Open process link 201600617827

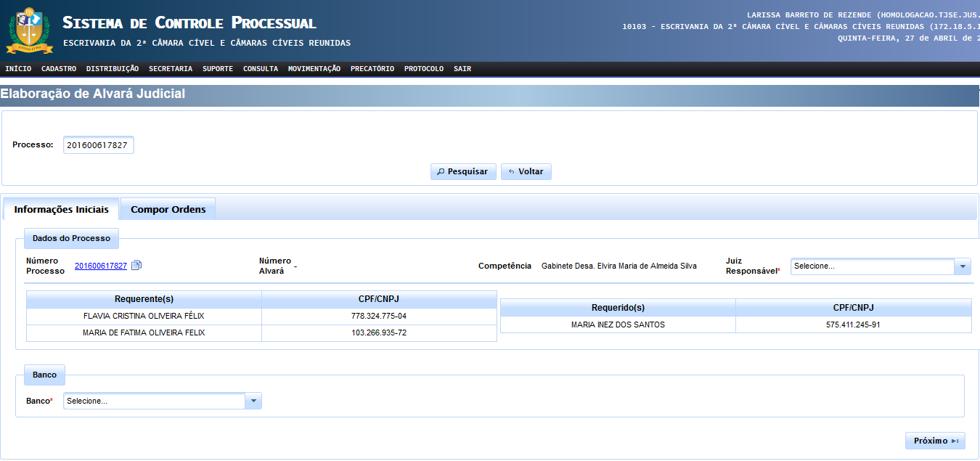click(x=101, y=266)
